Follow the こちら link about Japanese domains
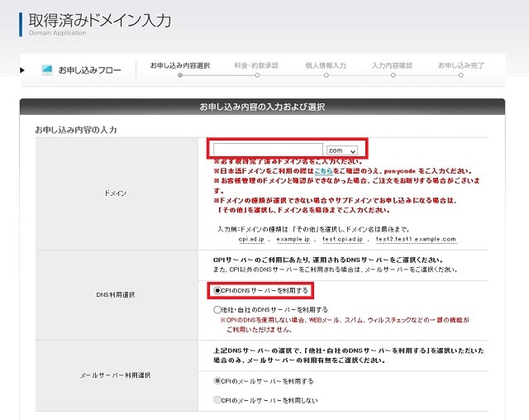Viewport: 529px width, 420px height. click(x=324, y=170)
